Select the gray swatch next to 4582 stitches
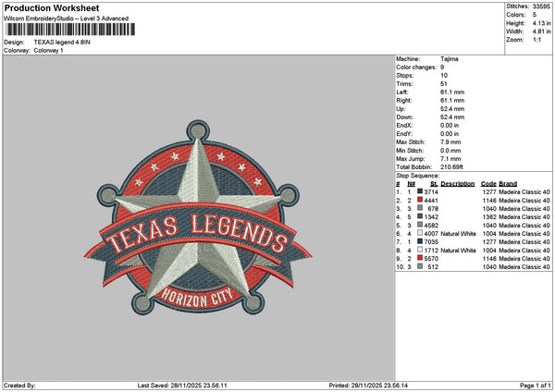The height and width of the screenshot is (392, 555). coord(420,225)
